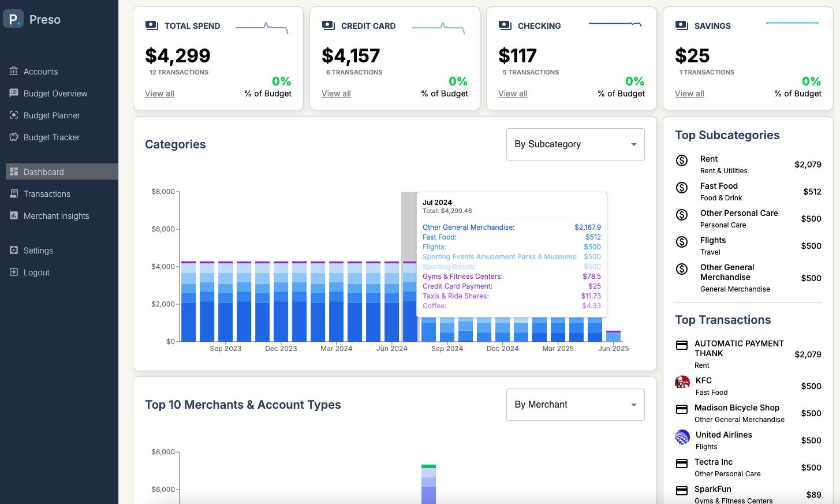Viewport: 840px width, 504px height.
Task: Click the Logout icon in sidebar
Action: pyautogui.click(x=14, y=272)
